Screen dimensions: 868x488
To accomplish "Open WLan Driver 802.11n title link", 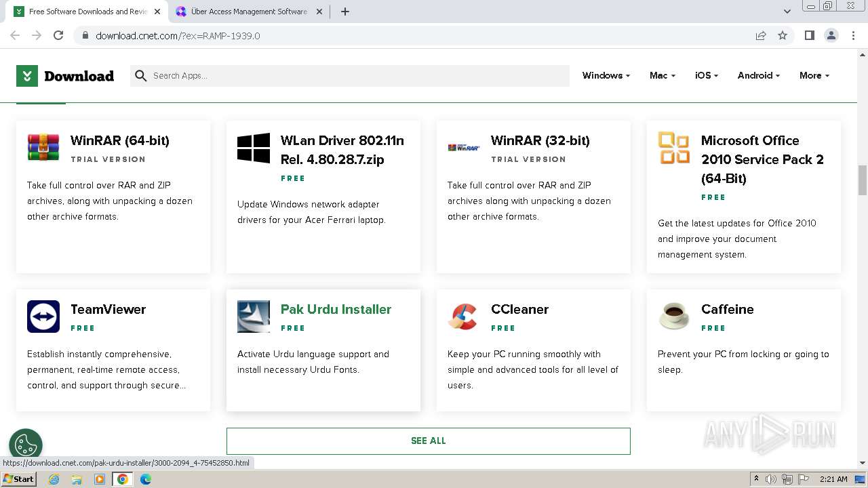I will pos(342,150).
